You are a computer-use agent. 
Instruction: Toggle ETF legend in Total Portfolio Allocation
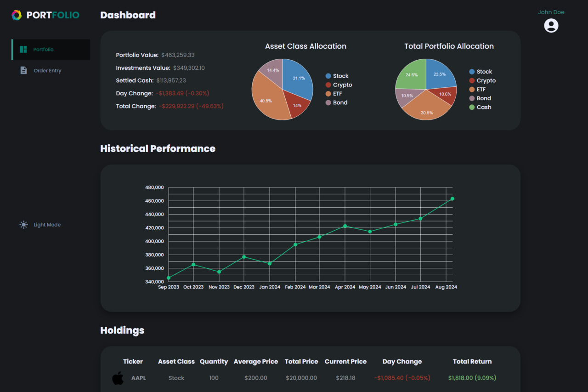[477, 89]
